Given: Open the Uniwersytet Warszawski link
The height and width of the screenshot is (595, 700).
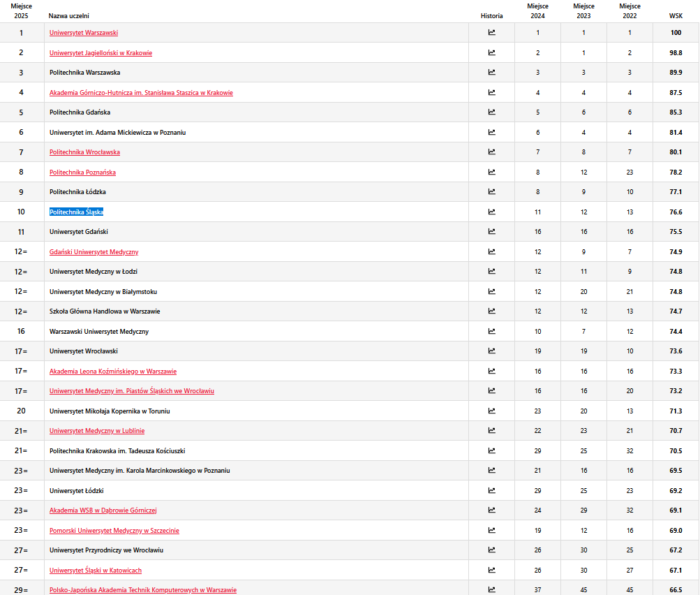Looking at the screenshot, I should click(84, 33).
